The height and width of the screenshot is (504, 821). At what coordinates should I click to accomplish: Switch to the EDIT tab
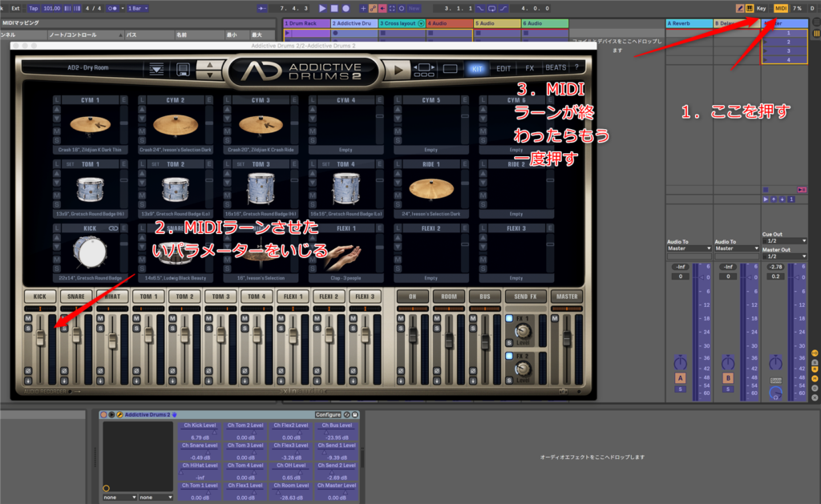[503, 69]
